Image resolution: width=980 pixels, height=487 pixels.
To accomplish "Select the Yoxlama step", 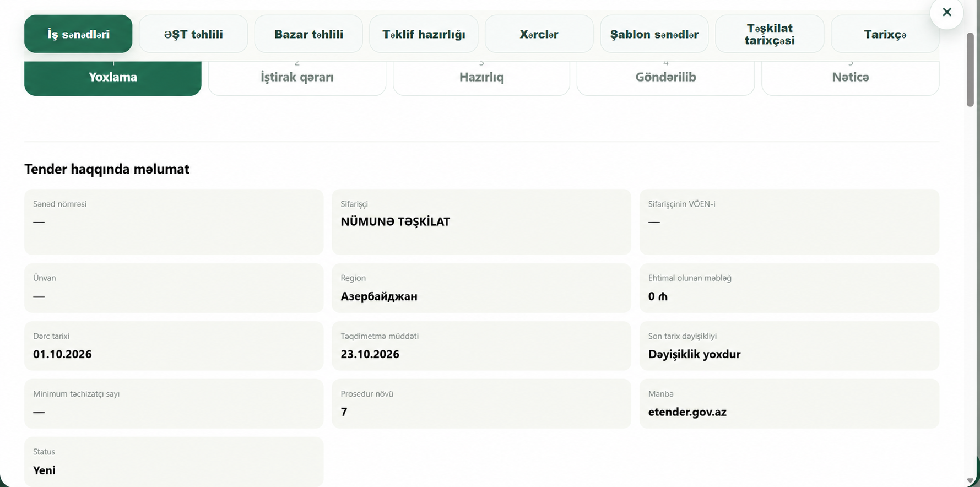I will (113, 77).
